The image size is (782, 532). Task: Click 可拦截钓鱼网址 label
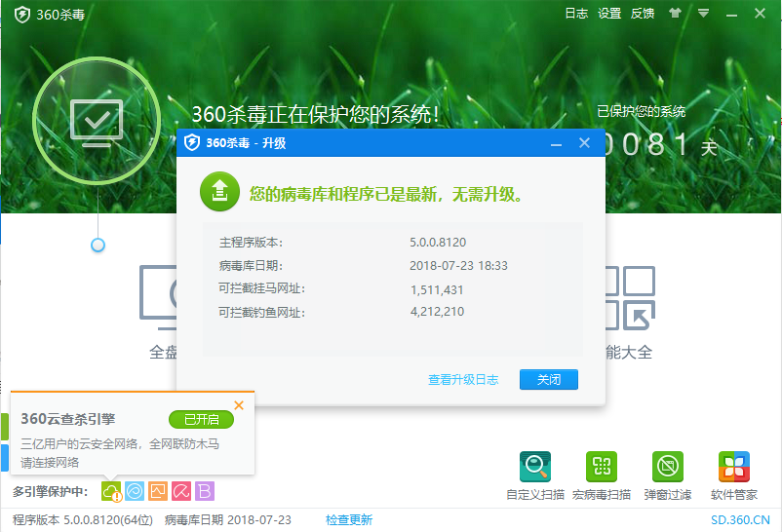pos(262,313)
